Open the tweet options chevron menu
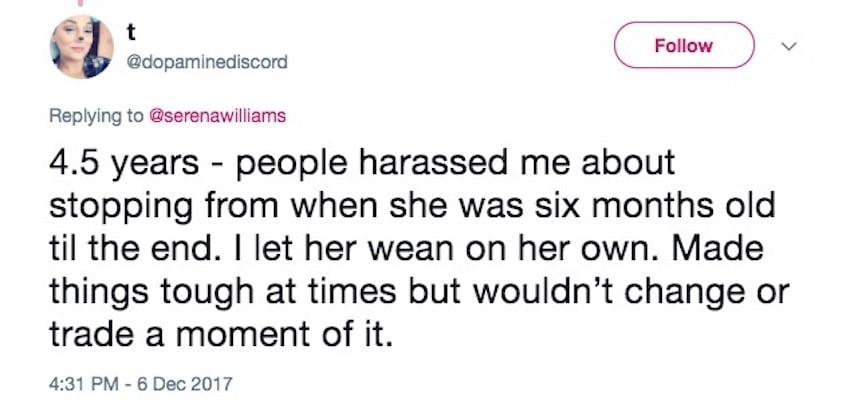This screenshot has height=400, width=850. tap(789, 48)
